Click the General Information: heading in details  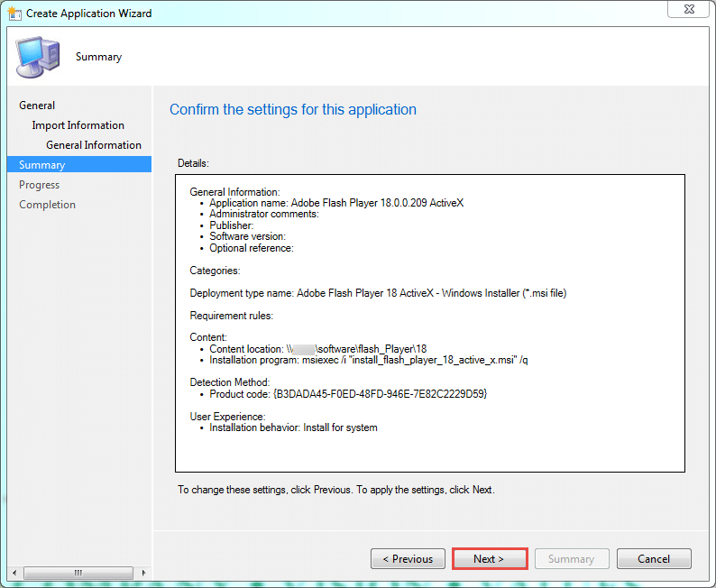(x=234, y=192)
